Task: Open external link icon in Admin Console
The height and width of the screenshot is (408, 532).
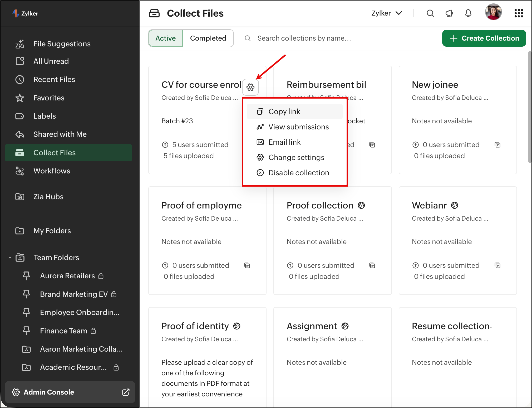Action: [x=126, y=392]
